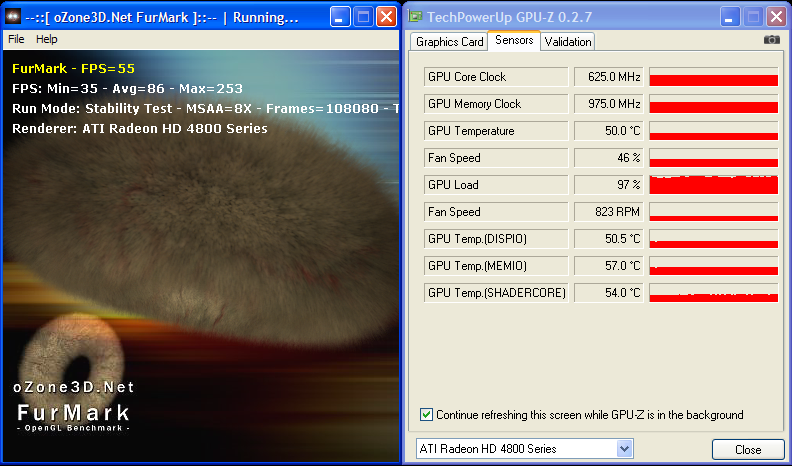Click the GPU Temp.(MEMIO) sensor label
Viewport: 792px width, 466px height.
pos(496,266)
